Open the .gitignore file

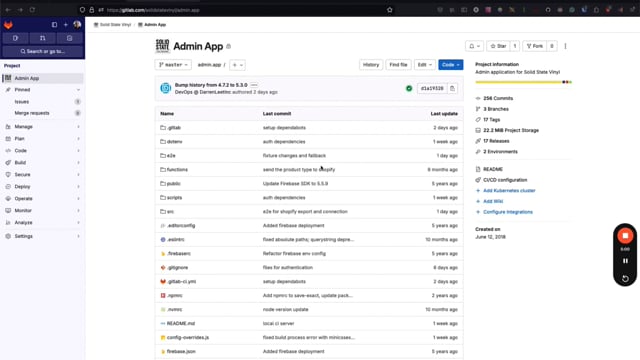(178, 267)
